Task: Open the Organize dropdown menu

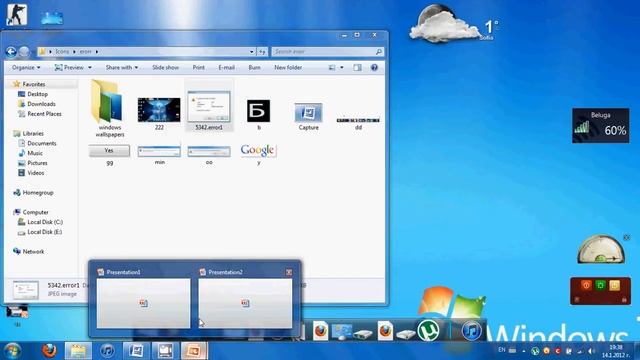Action: (26, 68)
